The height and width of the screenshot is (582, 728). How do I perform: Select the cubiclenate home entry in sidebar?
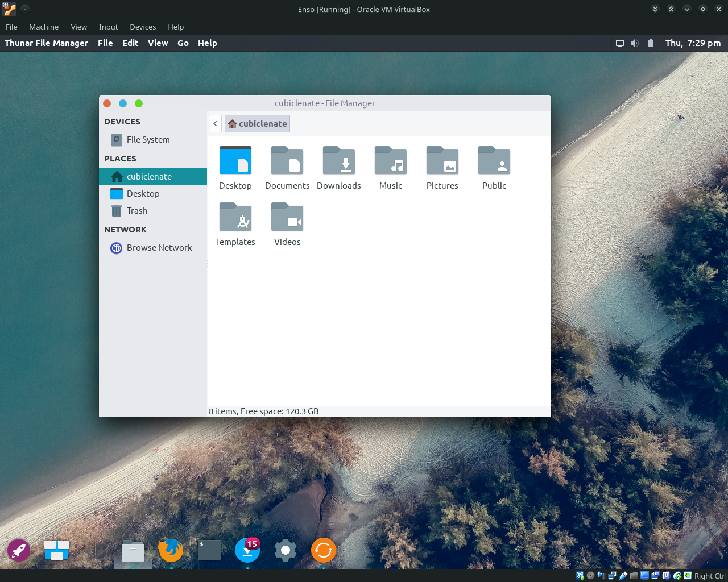[148, 176]
